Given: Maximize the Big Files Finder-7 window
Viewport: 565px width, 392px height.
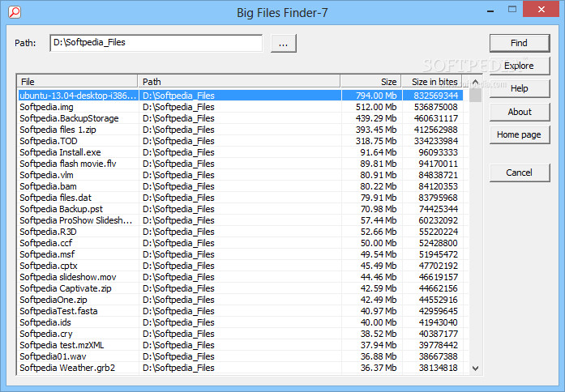Looking at the screenshot, I should click(x=512, y=10).
